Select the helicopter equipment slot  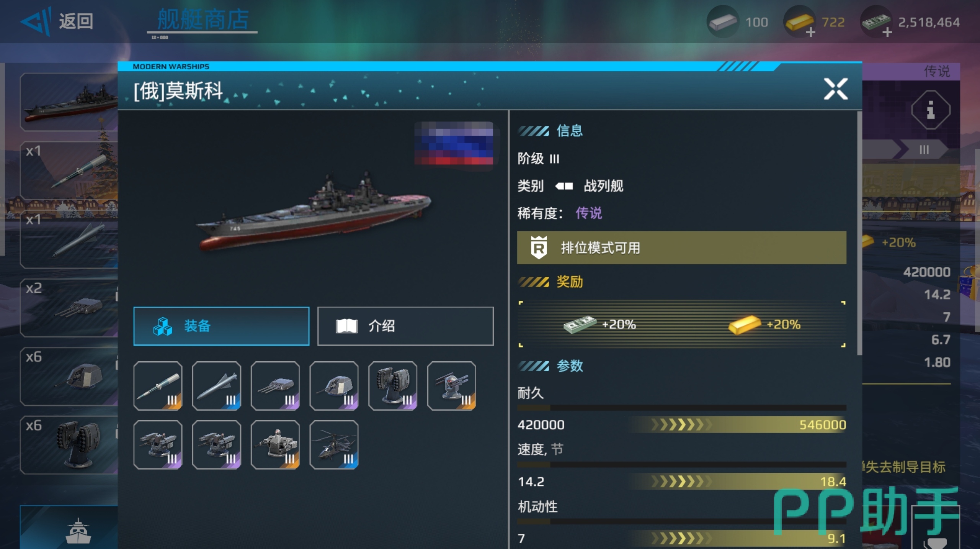tap(334, 445)
